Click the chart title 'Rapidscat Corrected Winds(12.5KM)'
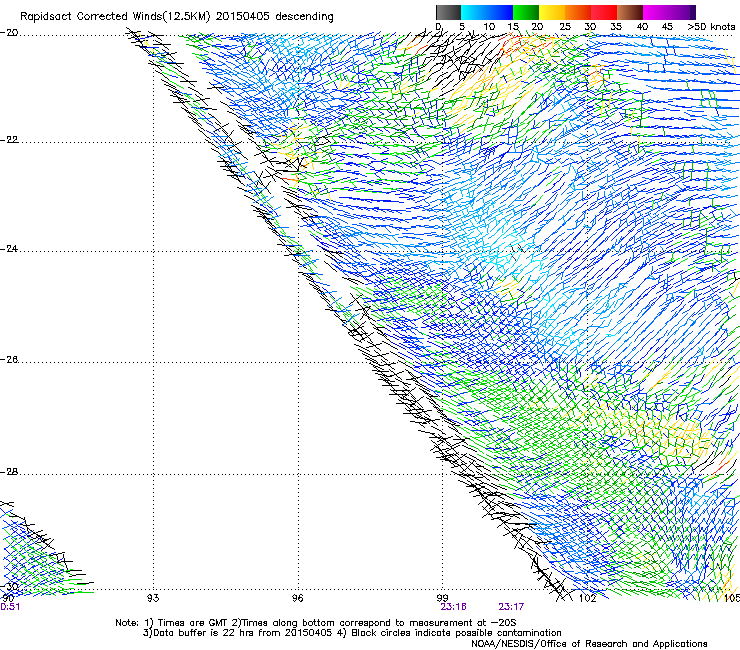Image resolution: width=740 pixels, height=650 pixels. tap(115, 17)
